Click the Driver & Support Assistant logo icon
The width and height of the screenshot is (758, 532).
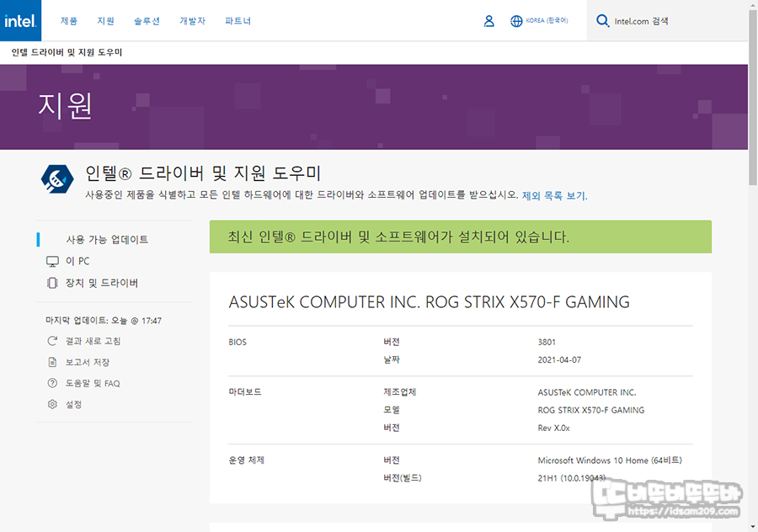point(57,179)
